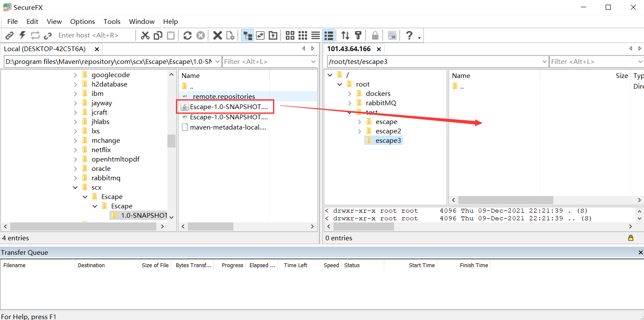Open the Window menu
644x320 pixels.
click(142, 21)
